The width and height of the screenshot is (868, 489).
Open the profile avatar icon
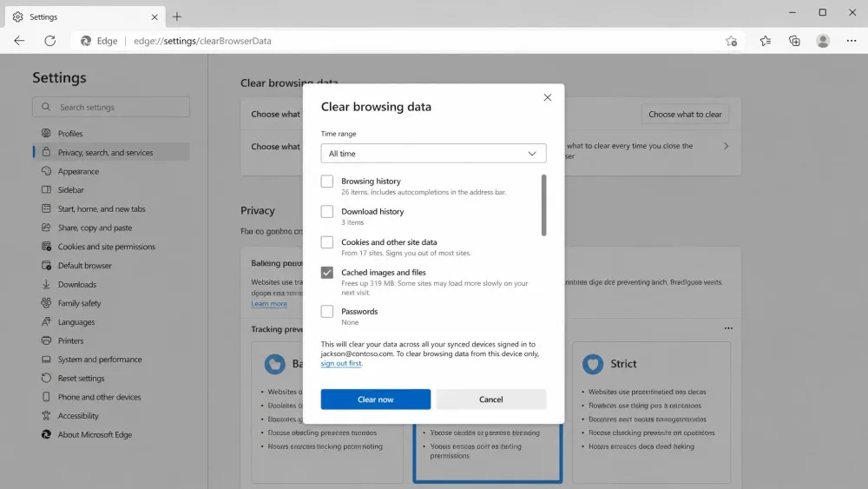coord(823,41)
